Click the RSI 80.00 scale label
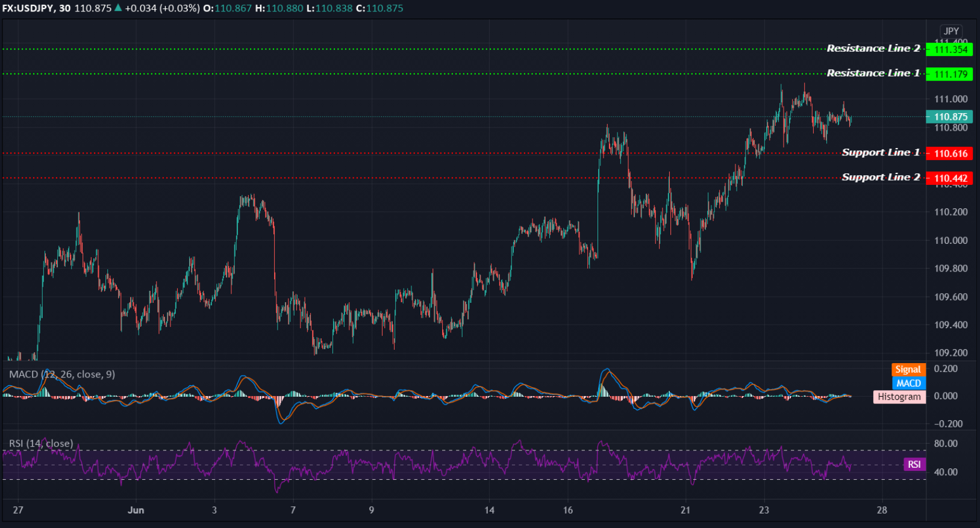The height and width of the screenshot is (528, 980). 946,444
